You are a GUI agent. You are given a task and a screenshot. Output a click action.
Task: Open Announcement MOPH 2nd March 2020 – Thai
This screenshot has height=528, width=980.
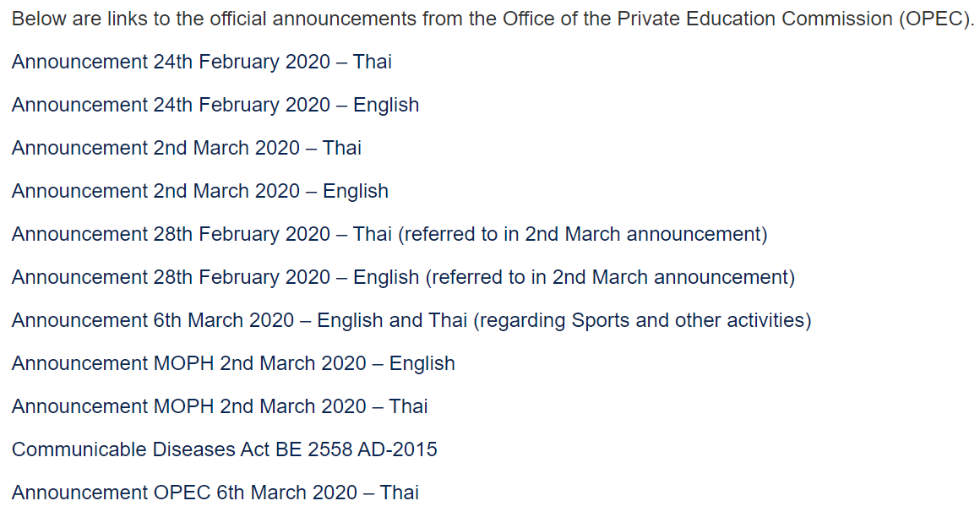coord(220,407)
